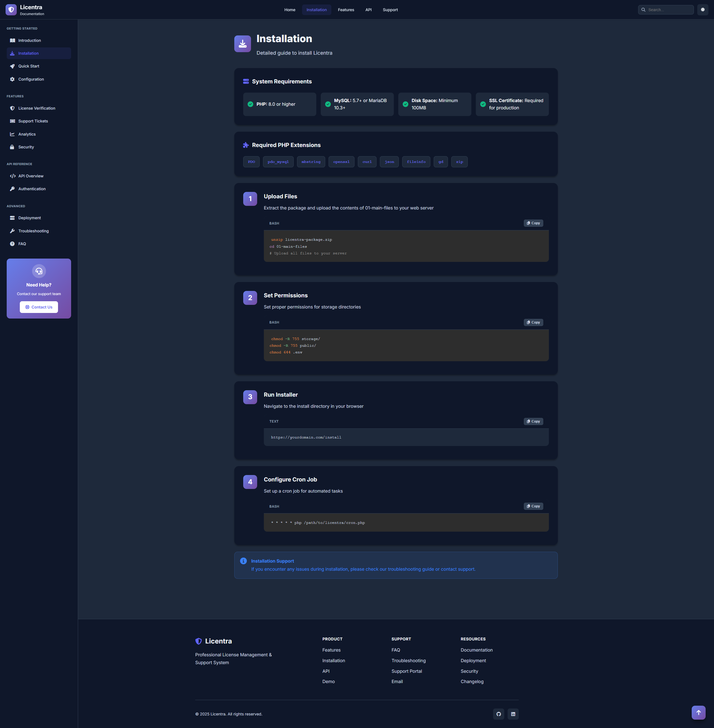Image resolution: width=714 pixels, height=728 pixels.
Task: Open Support Portal footer link
Action: tap(406, 671)
